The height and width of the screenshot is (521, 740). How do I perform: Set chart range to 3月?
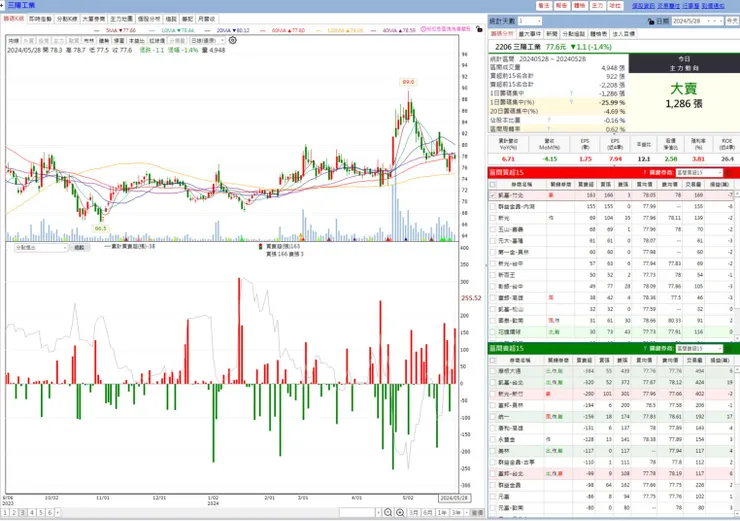pyautogui.click(x=414, y=513)
